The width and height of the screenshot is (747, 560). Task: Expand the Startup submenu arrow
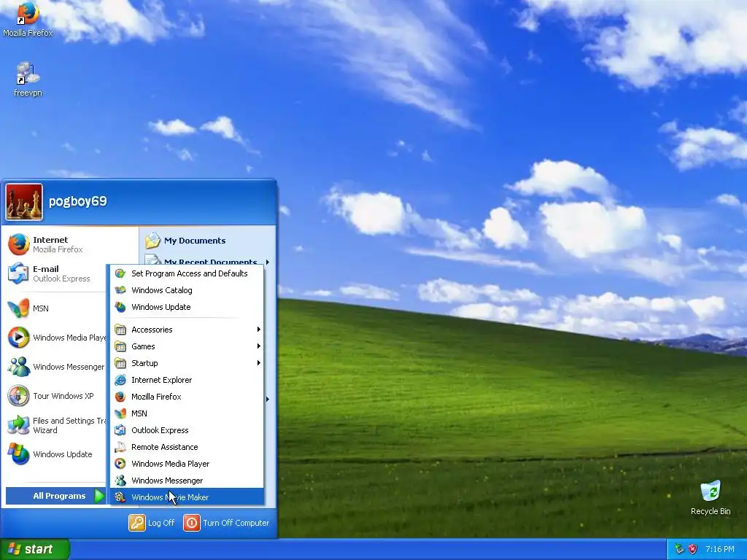click(x=259, y=363)
